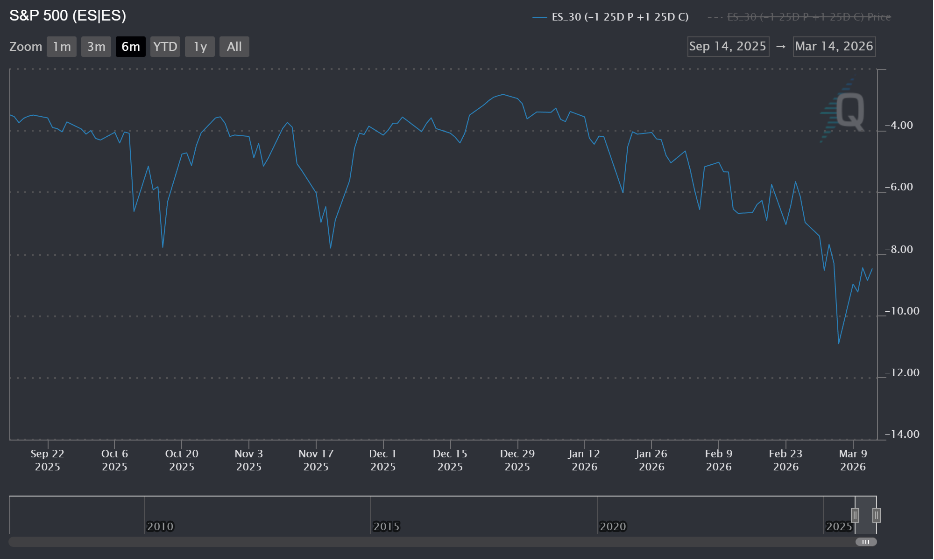Show All data with zoom button
This screenshot has width=934, height=560.
tap(234, 47)
